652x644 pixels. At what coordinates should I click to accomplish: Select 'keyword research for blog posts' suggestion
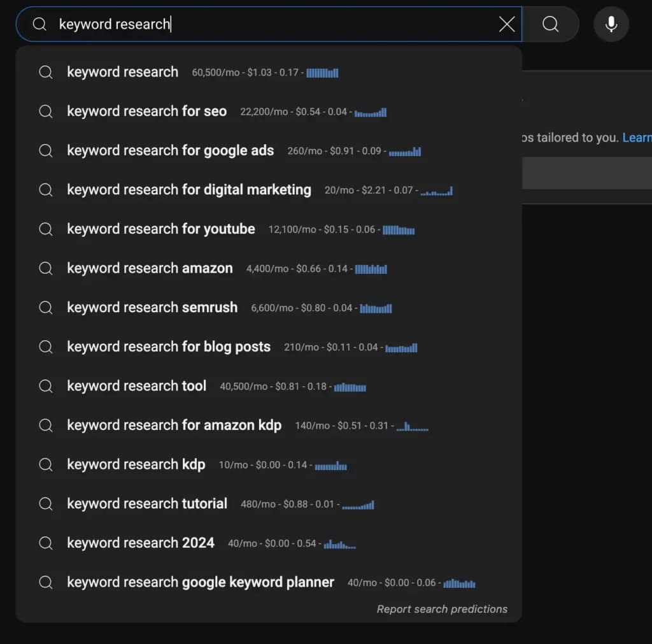[x=168, y=347]
